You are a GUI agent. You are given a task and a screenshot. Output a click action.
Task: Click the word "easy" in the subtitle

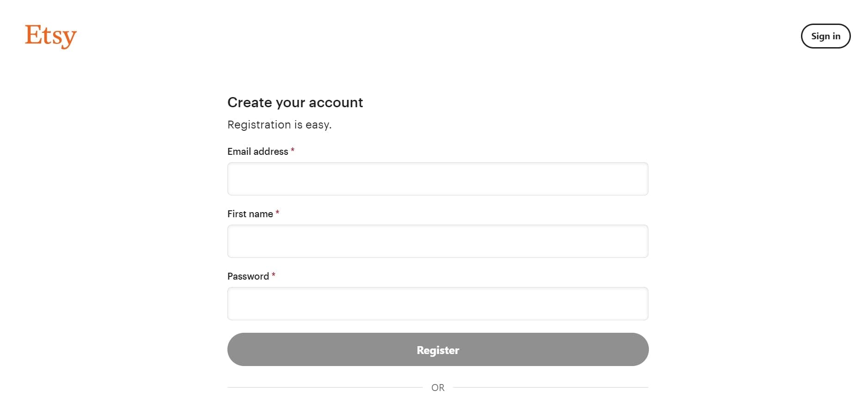coord(317,126)
